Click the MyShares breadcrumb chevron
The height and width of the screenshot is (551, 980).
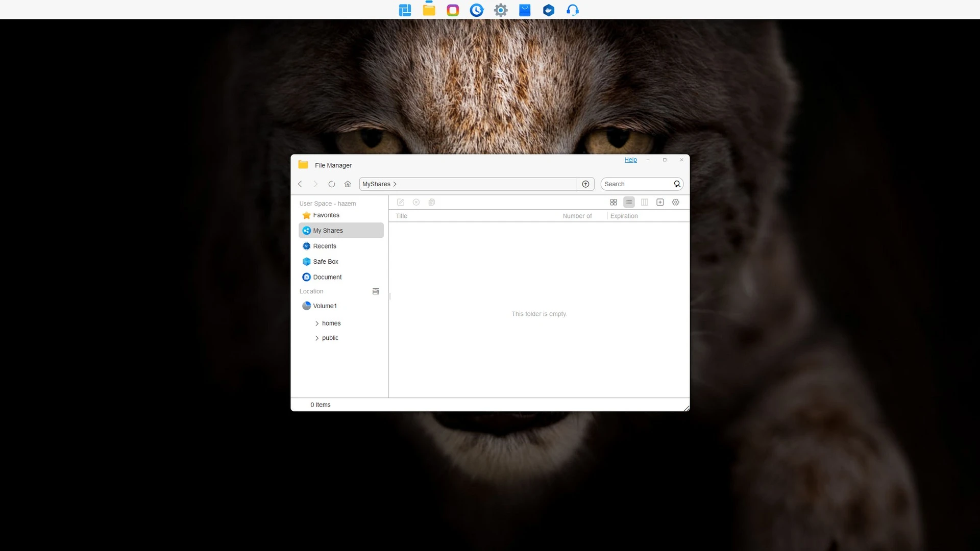click(x=395, y=184)
